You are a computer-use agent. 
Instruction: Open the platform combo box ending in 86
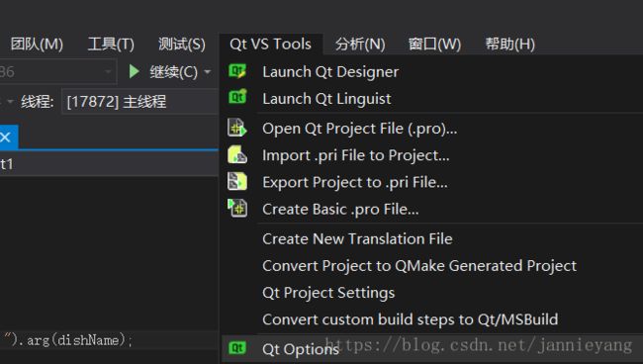(57, 72)
